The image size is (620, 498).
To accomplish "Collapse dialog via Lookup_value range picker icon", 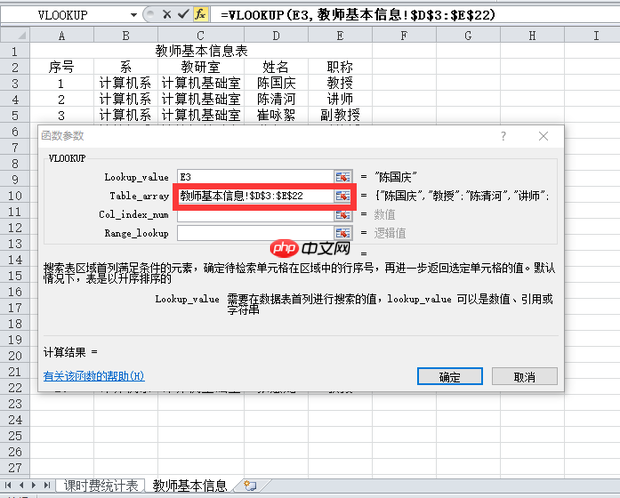I will [x=342, y=177].
